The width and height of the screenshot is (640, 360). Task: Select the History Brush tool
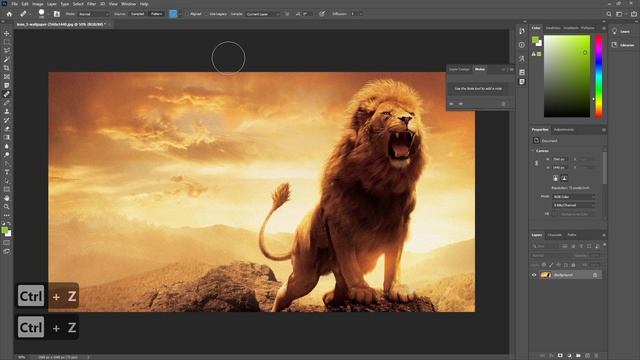7,120
